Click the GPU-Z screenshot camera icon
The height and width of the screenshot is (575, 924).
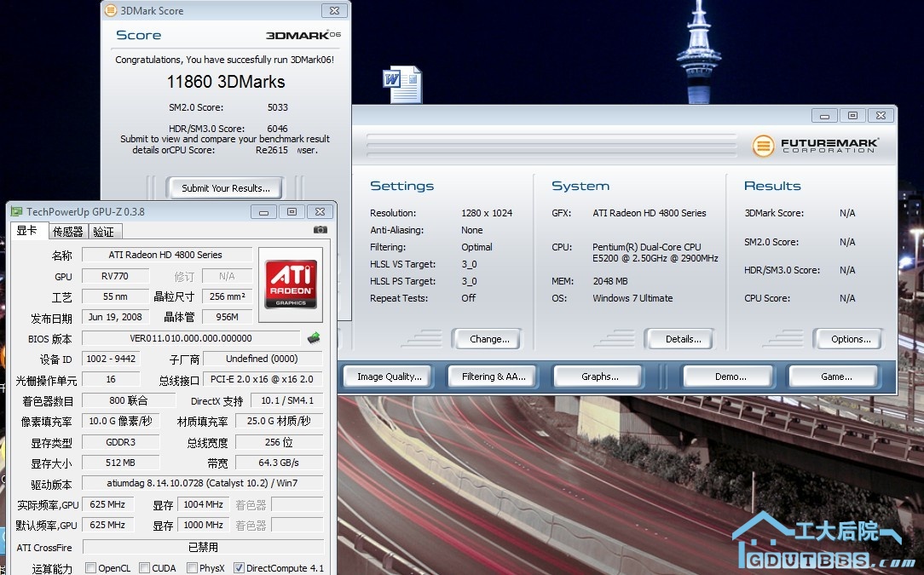pos(320,230)
